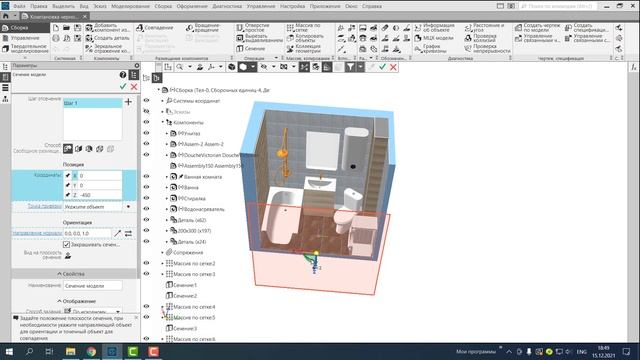
Task: Click the swap normal direction arrows icon
Action: click(x=128, y=233)
